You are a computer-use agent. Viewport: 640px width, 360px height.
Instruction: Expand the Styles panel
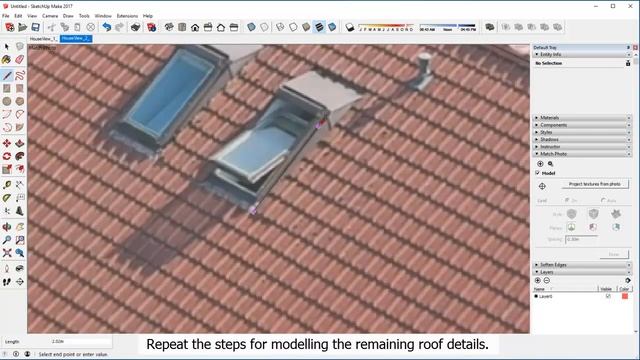click(582, 132)
